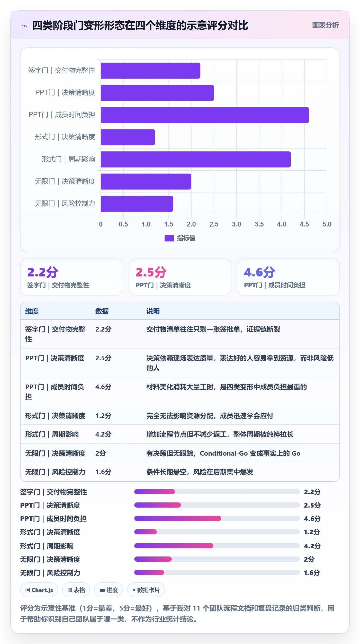
Task: Click the 签字门｜交付物完整性 chart bar
Action: [x=150, y=71]
